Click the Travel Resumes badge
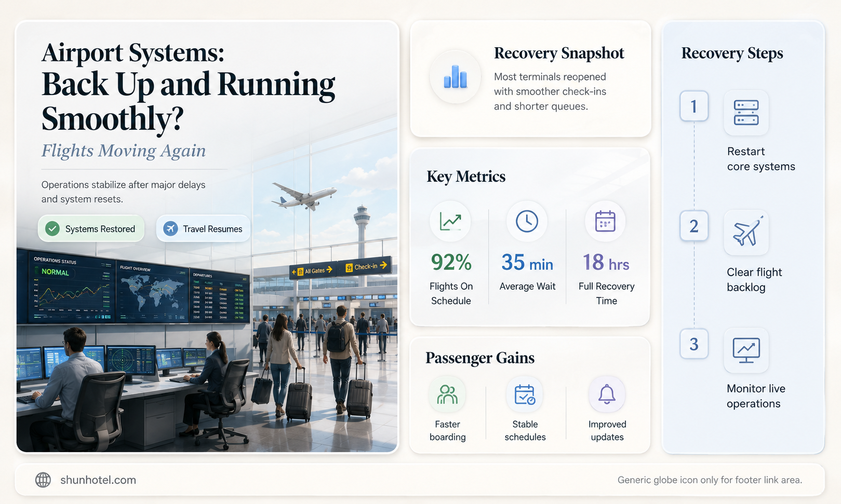The width and height of the screenshot is (841, 504). [203, 229]
